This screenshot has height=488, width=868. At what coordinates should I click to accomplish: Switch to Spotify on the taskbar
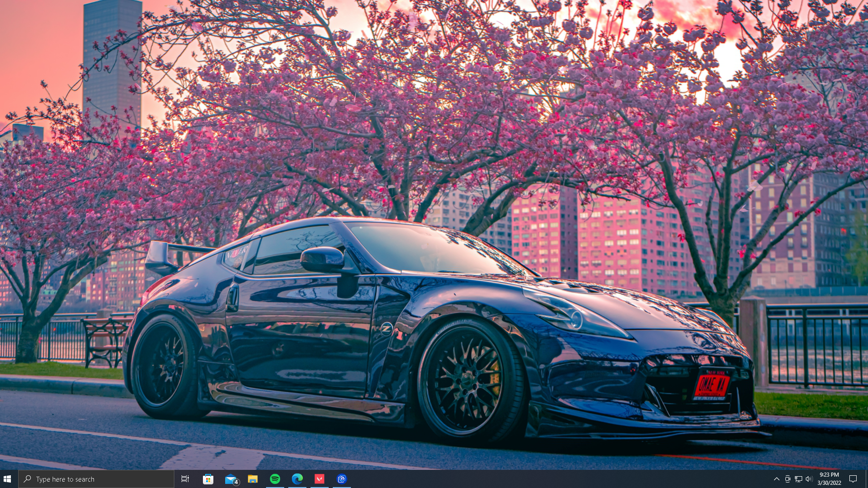coord(275,479)
